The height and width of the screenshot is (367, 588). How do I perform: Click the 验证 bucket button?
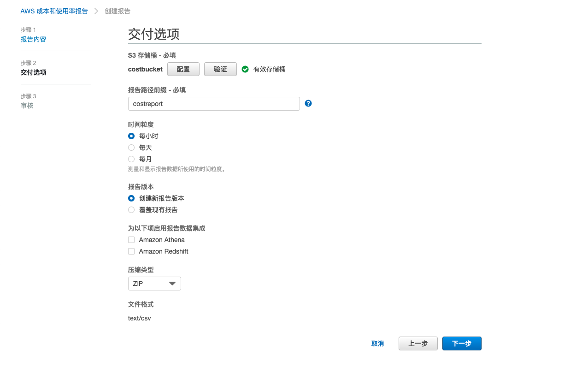pos(220,69)
